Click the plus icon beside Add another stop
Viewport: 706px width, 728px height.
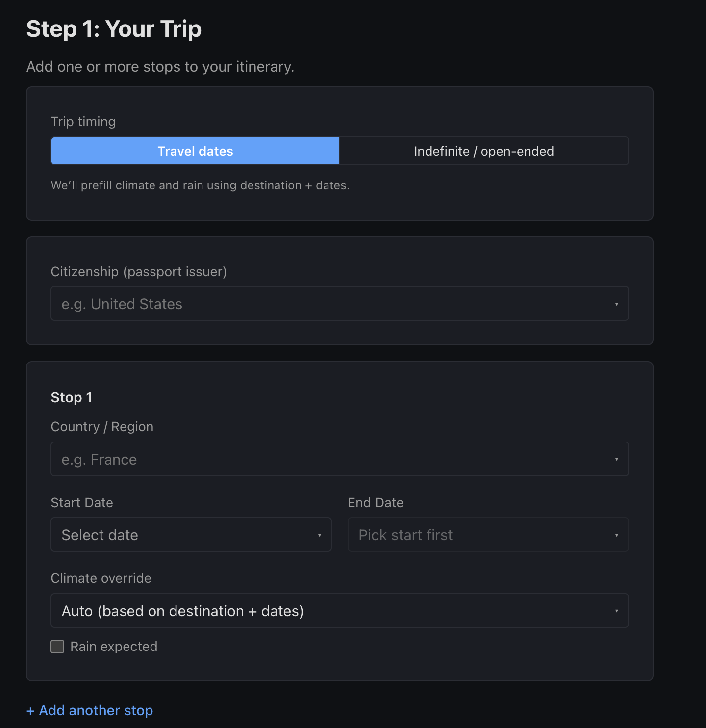(x=31, y=710)
